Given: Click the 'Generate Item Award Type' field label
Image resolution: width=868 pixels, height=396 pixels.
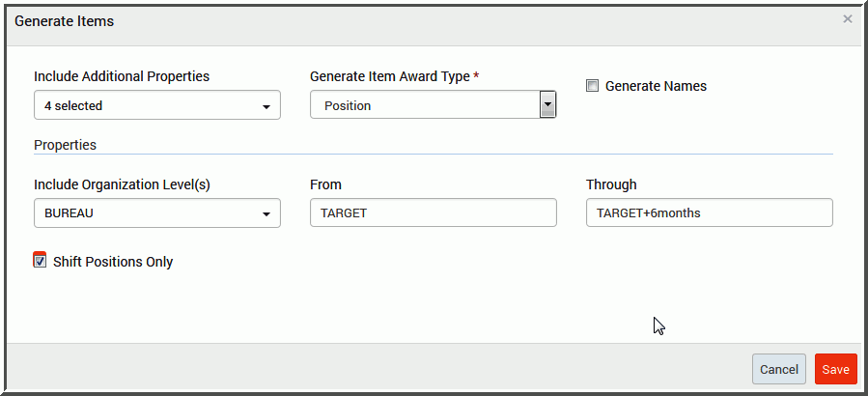Looking at the screenshot, I should click(390, 76).
